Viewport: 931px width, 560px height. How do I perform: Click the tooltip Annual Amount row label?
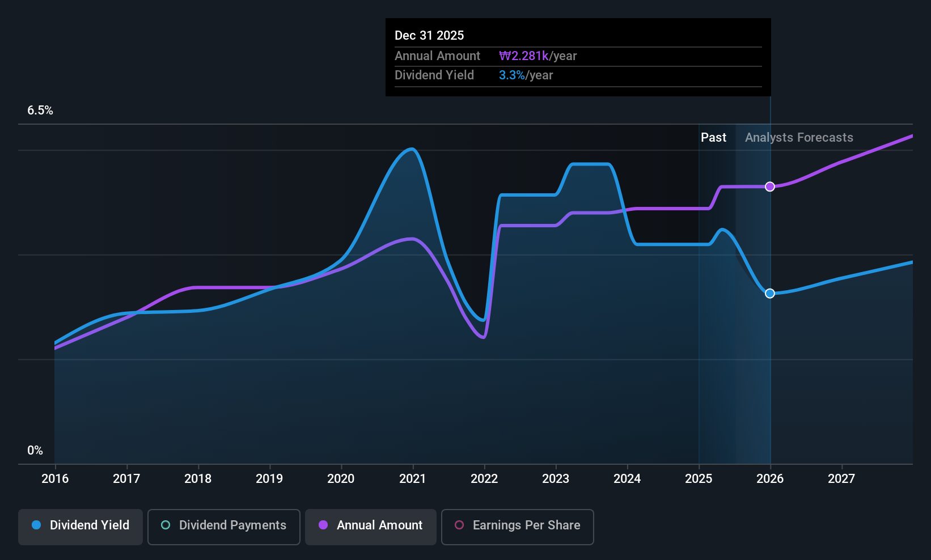pyautogui.click(x=437, y=56)
